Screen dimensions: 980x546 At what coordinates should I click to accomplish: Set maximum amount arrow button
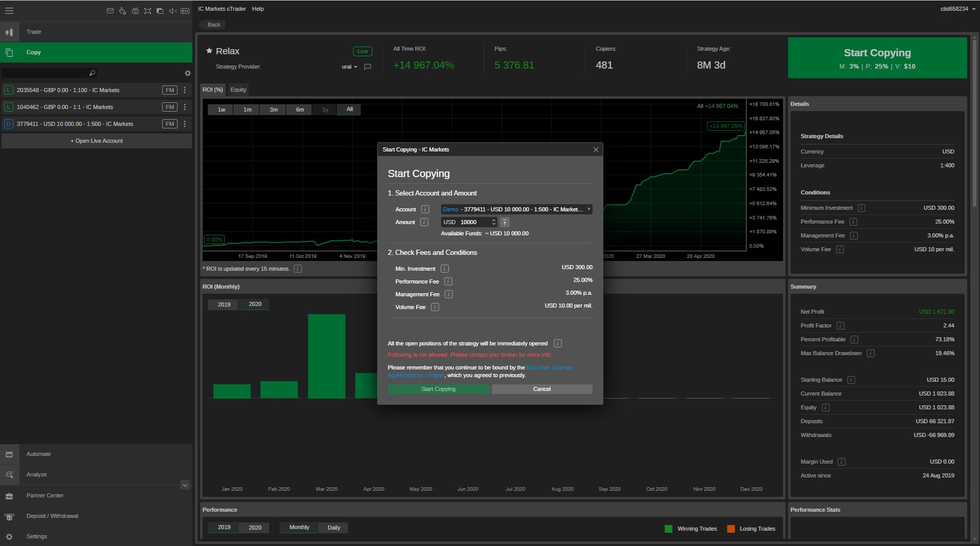pos(505,222)
